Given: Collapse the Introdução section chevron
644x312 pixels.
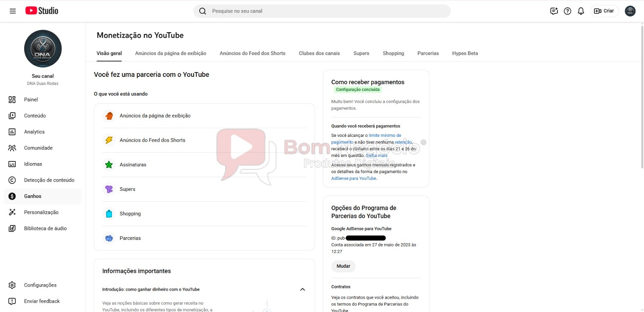Looking at the screenshot, I should [x=302, y=289].
